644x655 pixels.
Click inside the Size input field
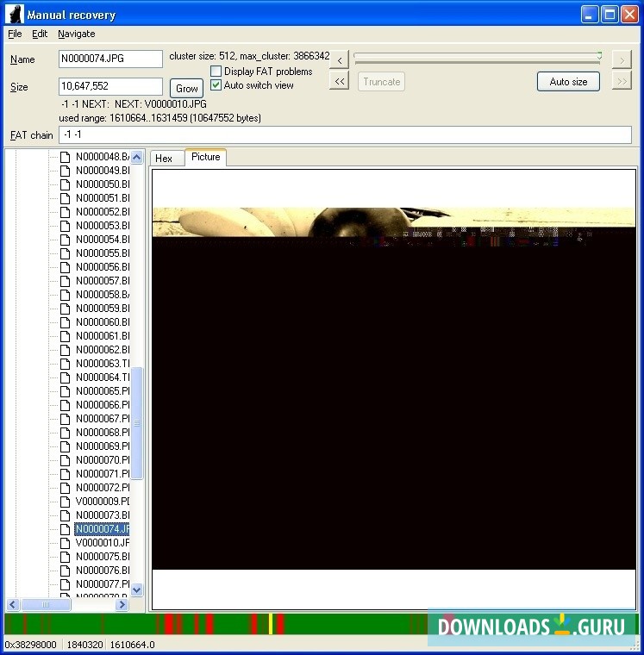tap(110, 86)
